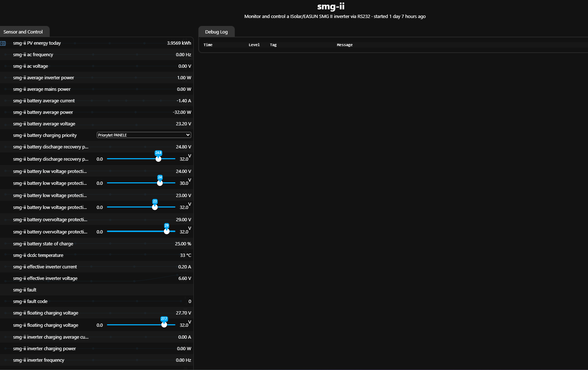Click the overvoltage protection slider showing 29

pos(141,232)
